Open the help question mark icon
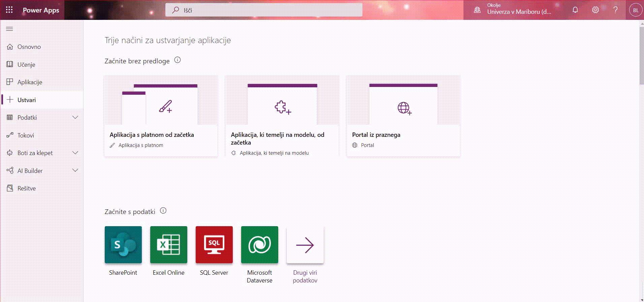The image size is (644, 302). coord(615,10)
